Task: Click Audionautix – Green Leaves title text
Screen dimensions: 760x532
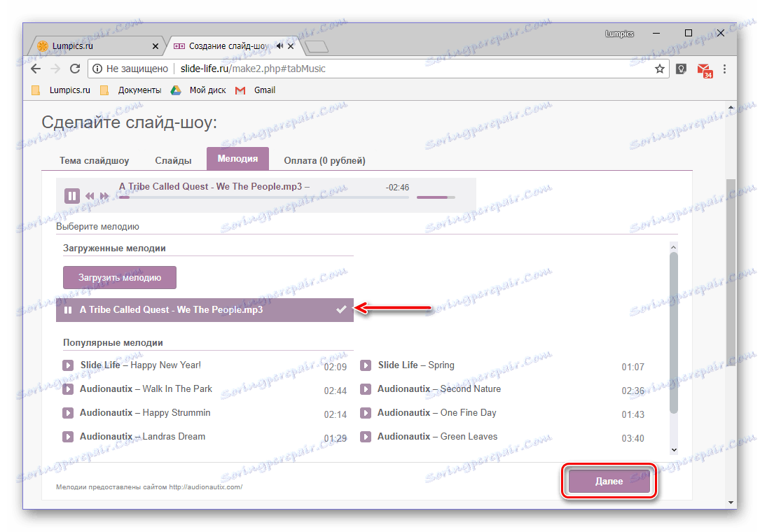Action: 437,436
